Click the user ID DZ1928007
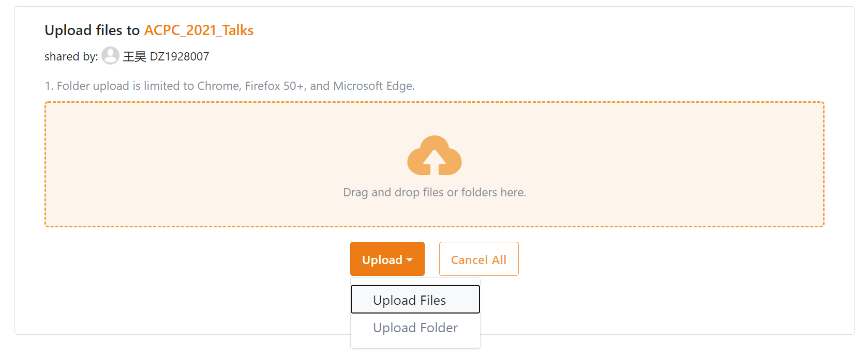Viewport: 868px width, 357px height. coord(179,56)
